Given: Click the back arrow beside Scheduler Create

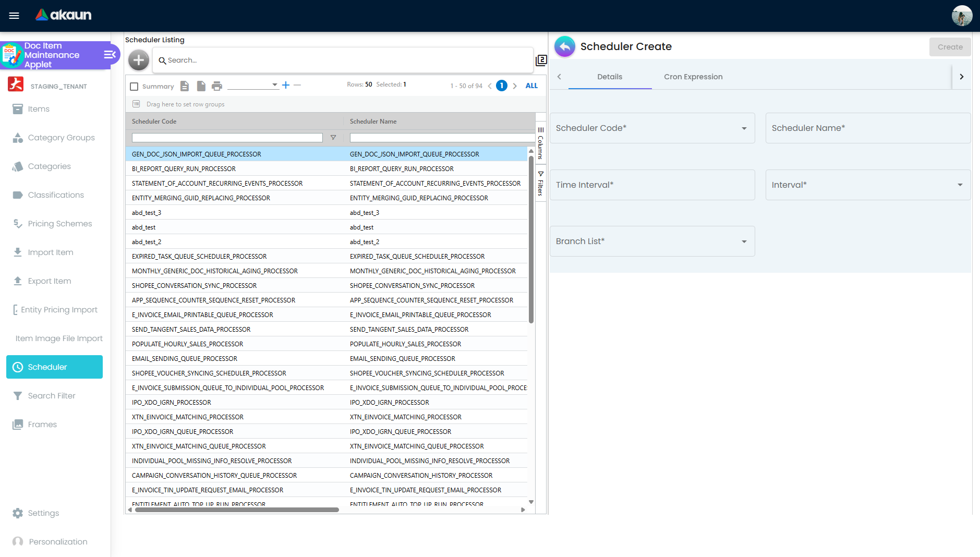Looking at the screenshot, I should [564, 47].
